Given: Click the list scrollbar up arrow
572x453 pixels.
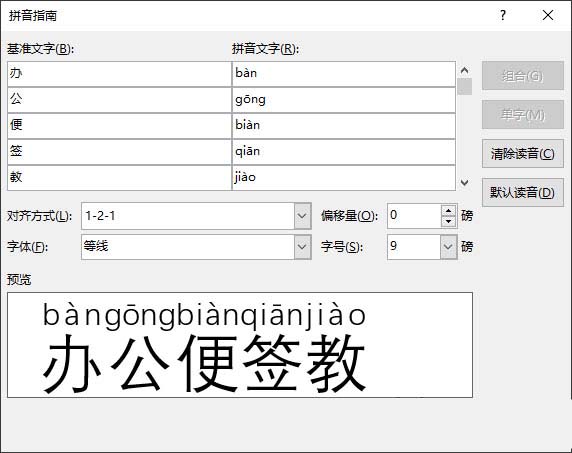Looking at the screenshot, I should (x=464, y=70).
